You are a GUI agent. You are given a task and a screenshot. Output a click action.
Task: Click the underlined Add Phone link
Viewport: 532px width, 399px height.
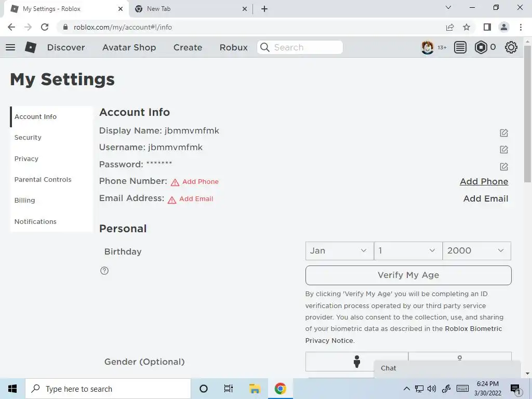tap(484, 181)
